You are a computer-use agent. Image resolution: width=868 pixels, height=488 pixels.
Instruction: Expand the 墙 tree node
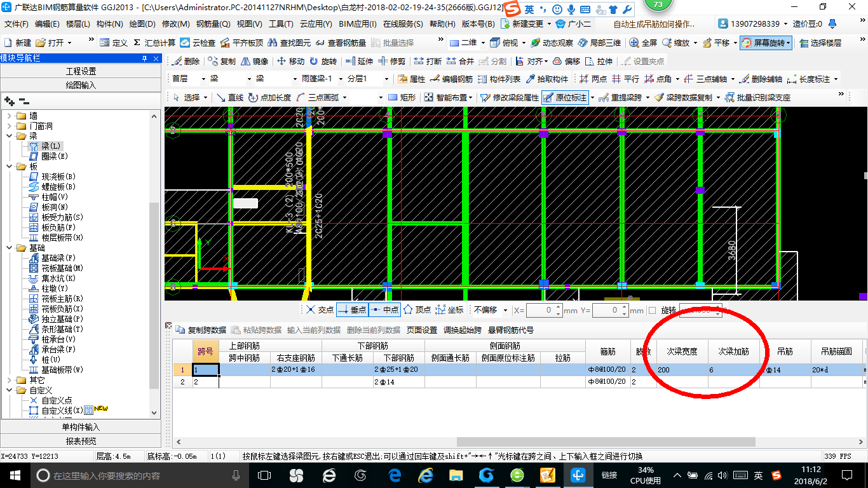pos(9,116)
